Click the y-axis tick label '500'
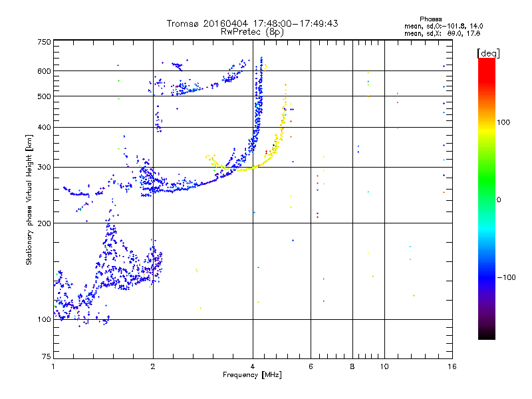Screen dimensions: 532x399 (44, 96)
